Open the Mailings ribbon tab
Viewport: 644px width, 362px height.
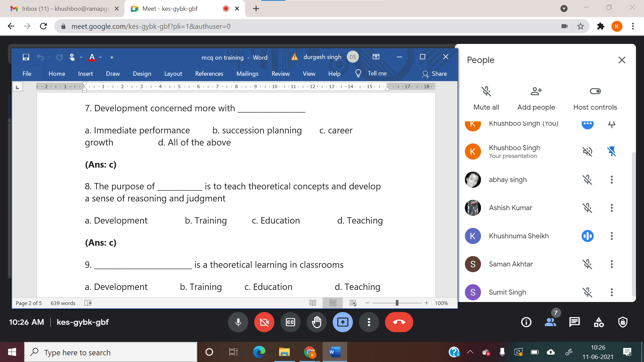pyautogui.click(x=247, y=74)
